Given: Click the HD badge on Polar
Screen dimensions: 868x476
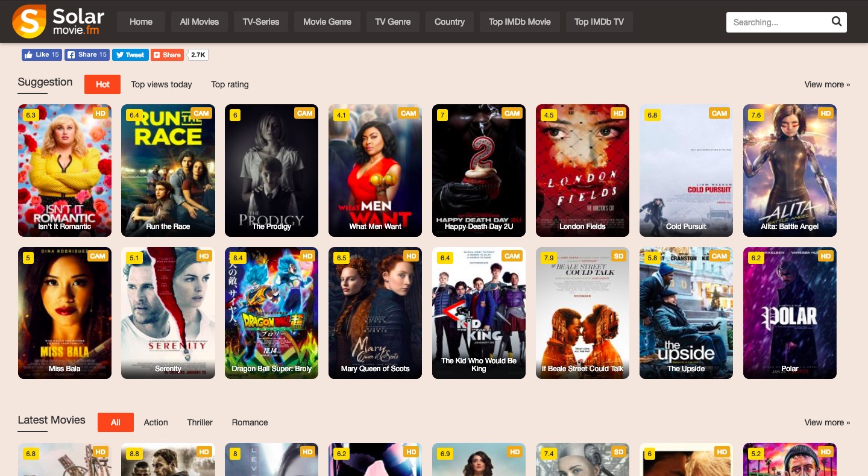Looking at the screenshot, I should tap(825, 256).
